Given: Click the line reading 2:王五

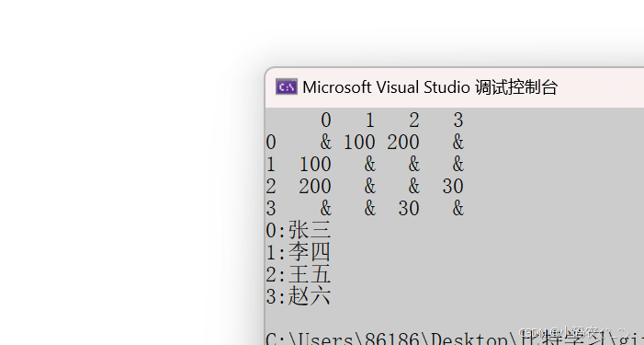Looking at the screenshot, I should 299,274.
